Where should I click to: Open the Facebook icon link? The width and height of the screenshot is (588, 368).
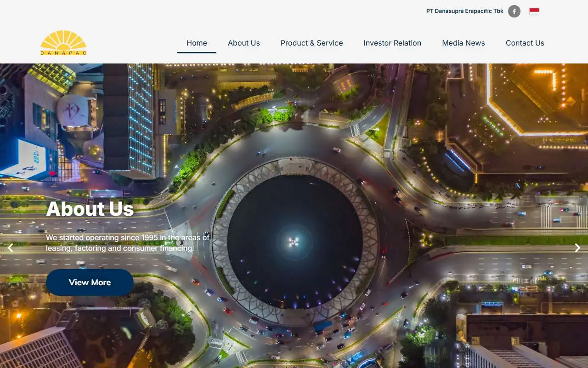coord(514,11)
